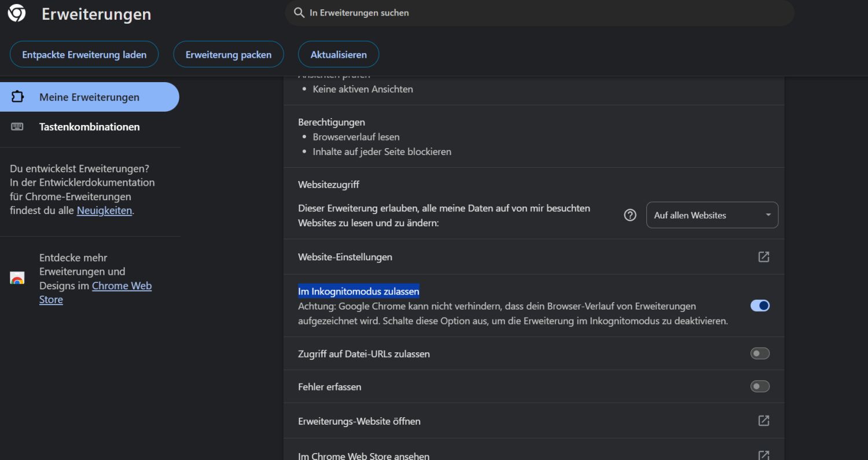The image size is (868, 460).
Task: Enable Zugriff auf Datei-URLs zulassen toggle
Action: pos(760,354)
